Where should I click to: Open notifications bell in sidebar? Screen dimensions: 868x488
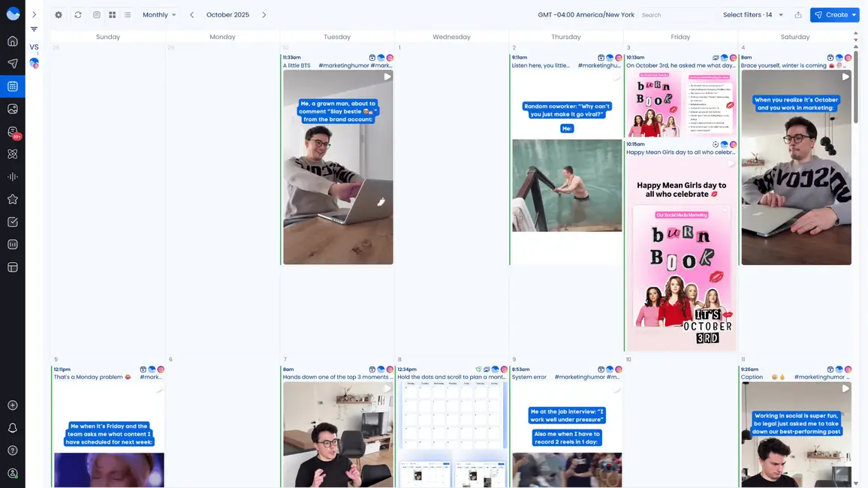[x=12, y=428]
